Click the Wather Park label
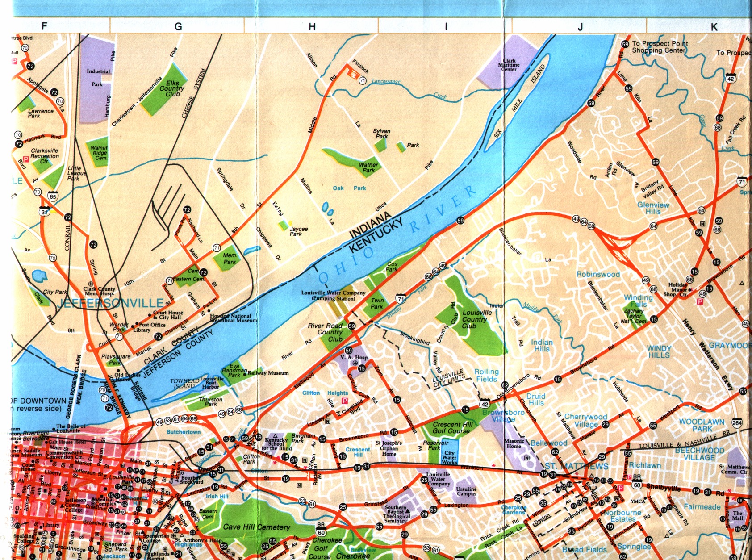Viewport: 752px width, 560px height. coord(368,167)
